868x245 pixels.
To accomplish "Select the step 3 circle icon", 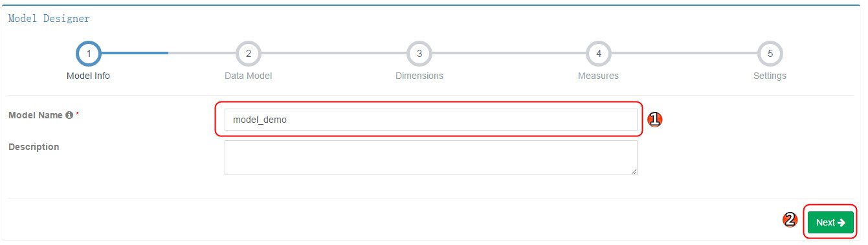I will (x=419, y=54).
